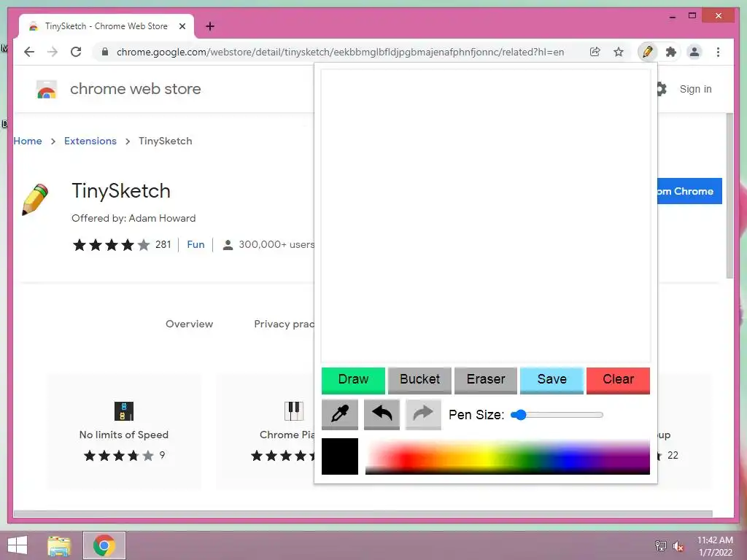This screenshot has height=560, width=747.
Task: Open File Explorer from the taskbar
Action: (x=60, y=545)
